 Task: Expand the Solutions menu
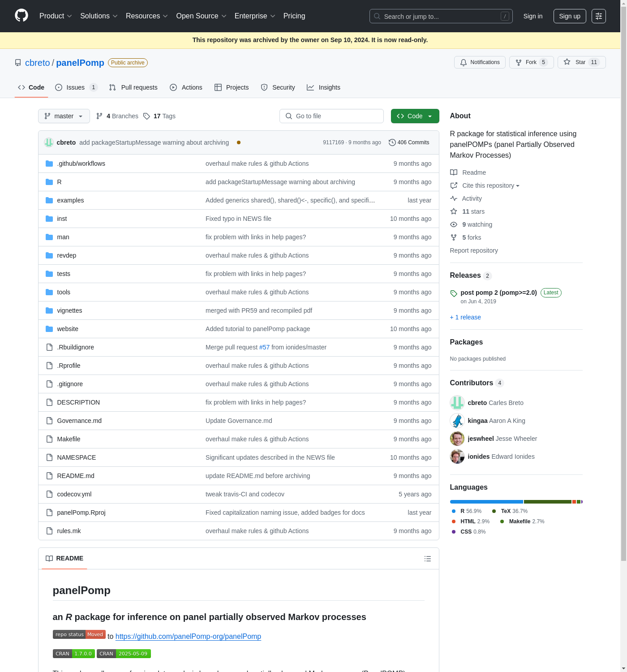click(x=99, y=16)
